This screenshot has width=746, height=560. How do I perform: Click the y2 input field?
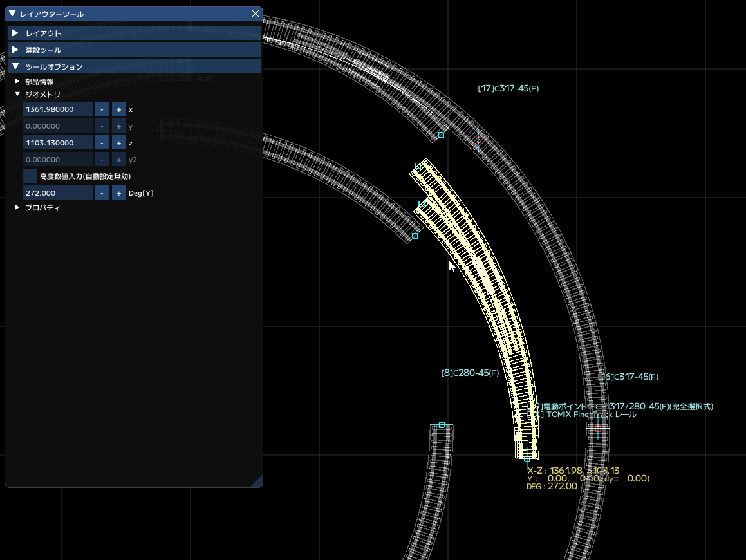pyautogui.click(x=57, y=160)
